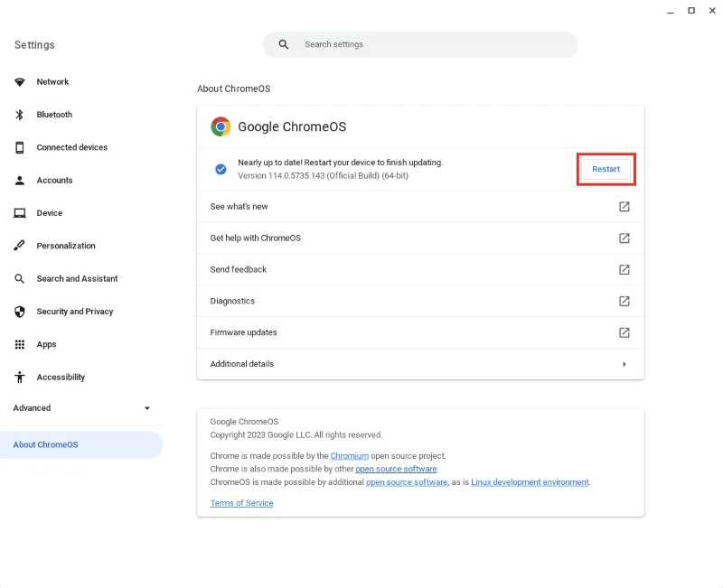Open Bluetooth settings via its icon
Screen dimensions: 723x588
(x=19, y=114)
